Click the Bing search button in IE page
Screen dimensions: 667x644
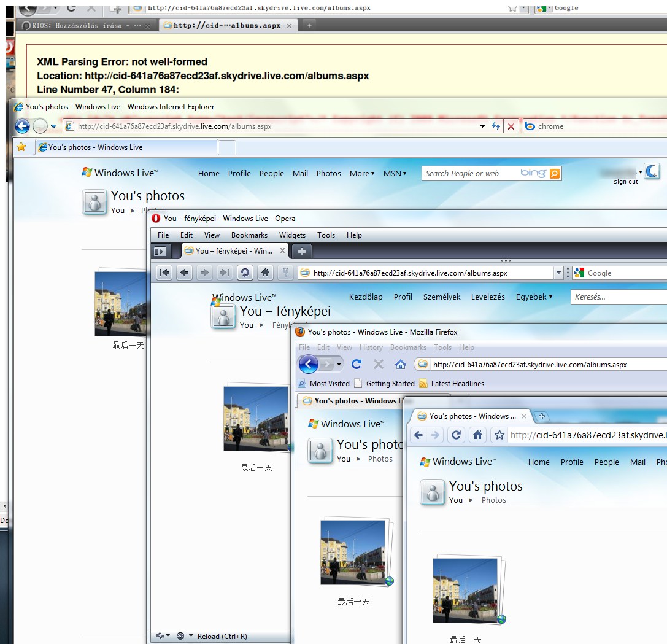point(555,173)
